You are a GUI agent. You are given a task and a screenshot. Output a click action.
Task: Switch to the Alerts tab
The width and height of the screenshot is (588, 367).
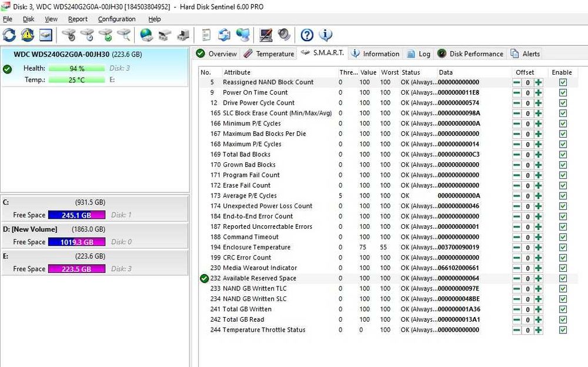point(525,54)
